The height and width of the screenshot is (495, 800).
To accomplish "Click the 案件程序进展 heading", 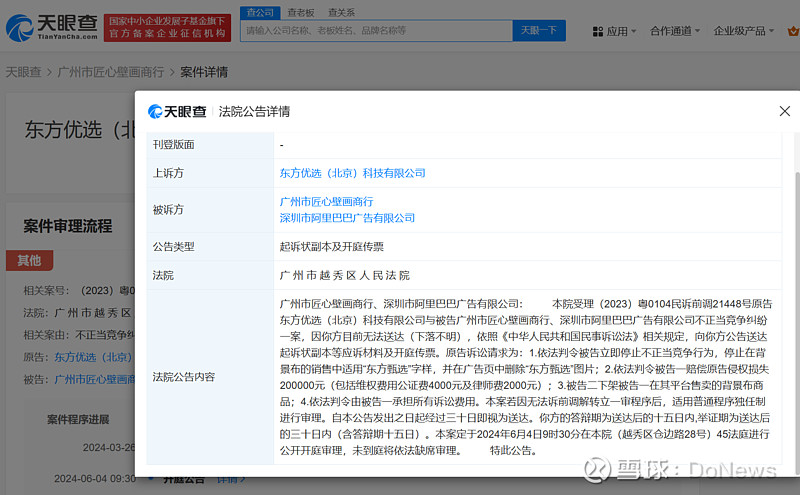I will tap(78, 419).
